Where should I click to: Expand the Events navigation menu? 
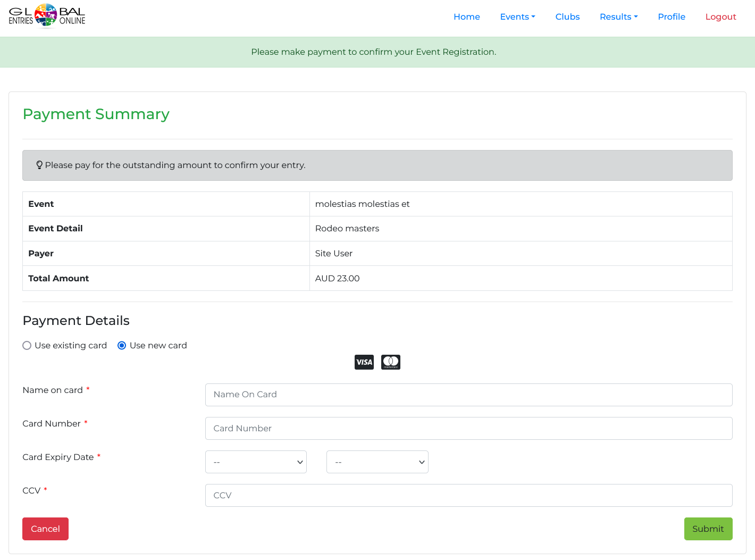point(517,16)
